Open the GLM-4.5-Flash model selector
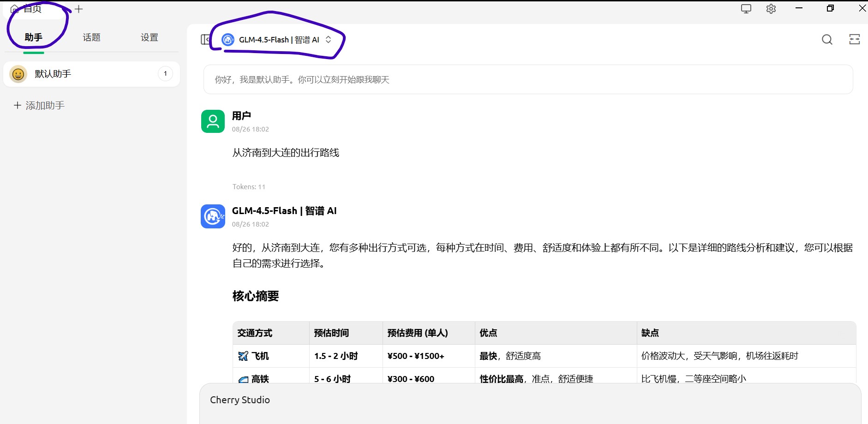The width and height of the screenshot is (868, 424). click(276, 40)
